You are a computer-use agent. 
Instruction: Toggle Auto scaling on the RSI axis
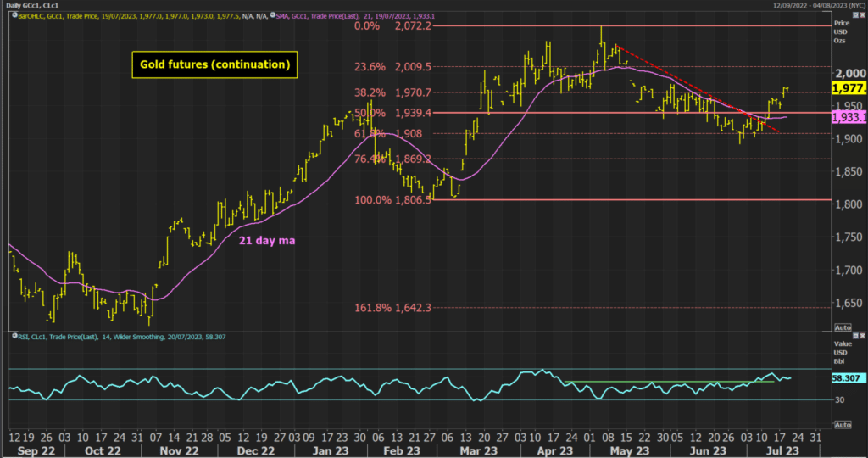843,424
